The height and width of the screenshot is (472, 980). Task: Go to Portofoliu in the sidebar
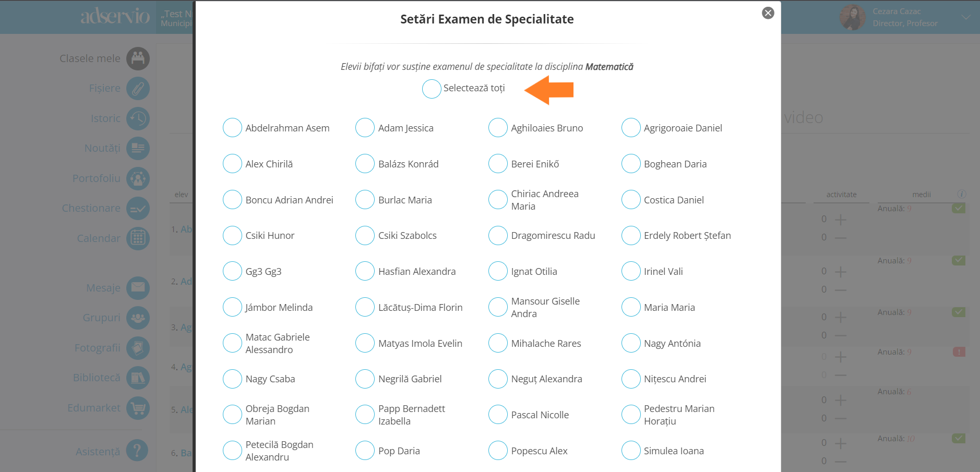point(97,178)
